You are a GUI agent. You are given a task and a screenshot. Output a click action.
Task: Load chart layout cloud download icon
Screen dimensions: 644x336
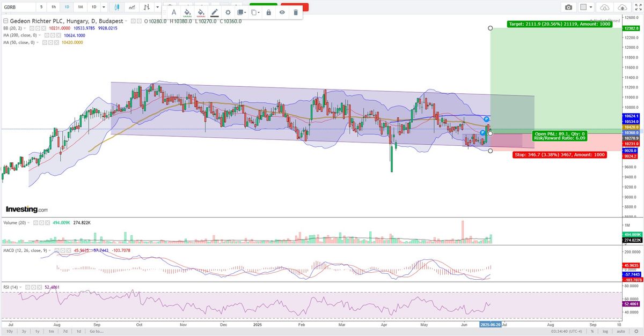(x=605, y=8)
